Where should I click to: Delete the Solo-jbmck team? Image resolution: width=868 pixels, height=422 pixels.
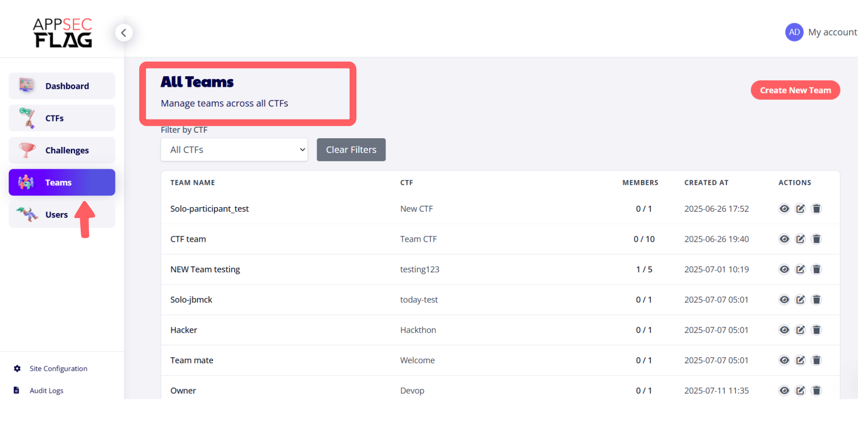click(x=816, y=299)
